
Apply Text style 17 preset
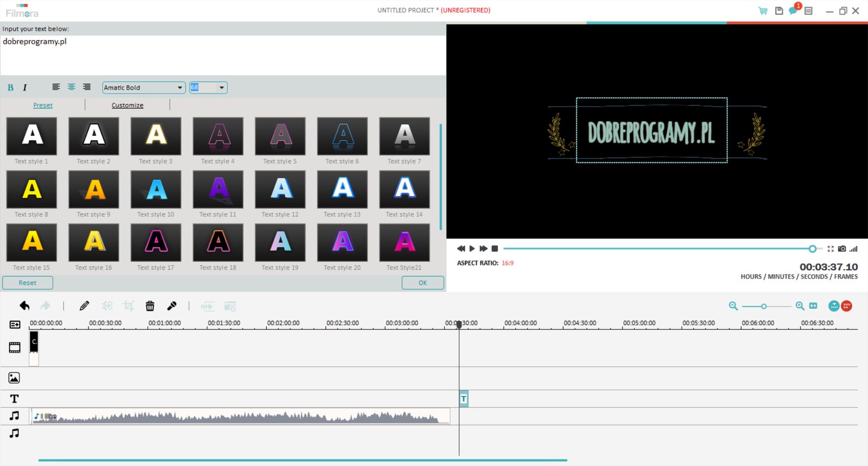point(156,242)
